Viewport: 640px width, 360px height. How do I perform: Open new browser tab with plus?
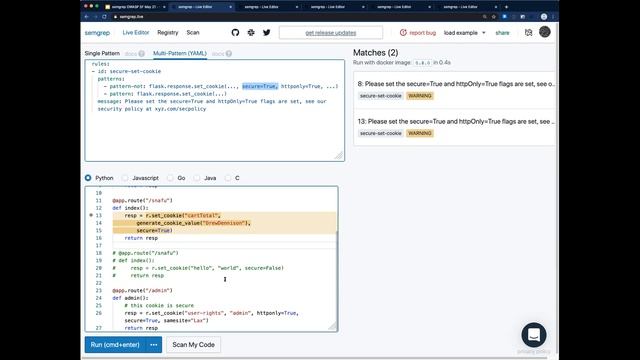coord(507,7)
